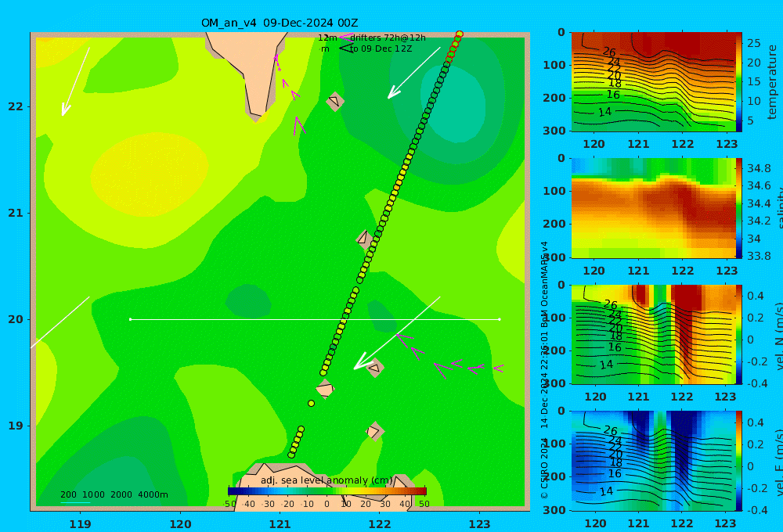The image size is (783, 532).
Task: Click longitude label "122" under temperature panel
Action: tap(683, 144)
